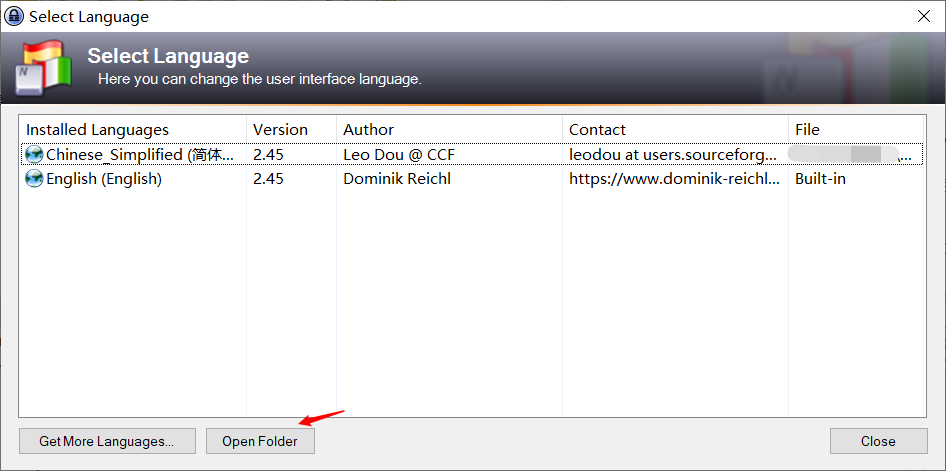Viewport: 946px width, 471px height.
Task: Click the leodou sourceforge contact cell
Action: pyautogui.click(x=674, y=154)
